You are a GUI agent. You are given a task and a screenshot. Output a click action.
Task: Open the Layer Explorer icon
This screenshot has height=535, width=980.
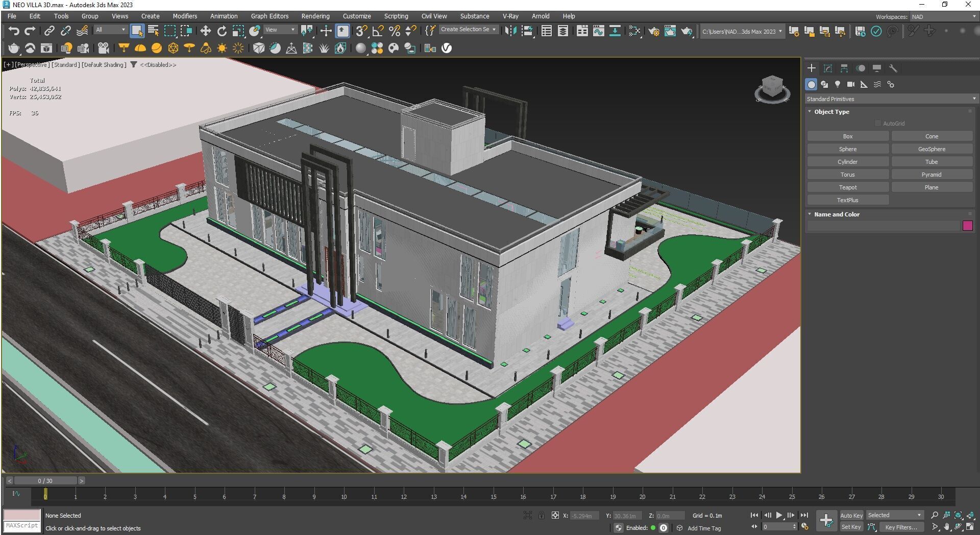[562, 31]
